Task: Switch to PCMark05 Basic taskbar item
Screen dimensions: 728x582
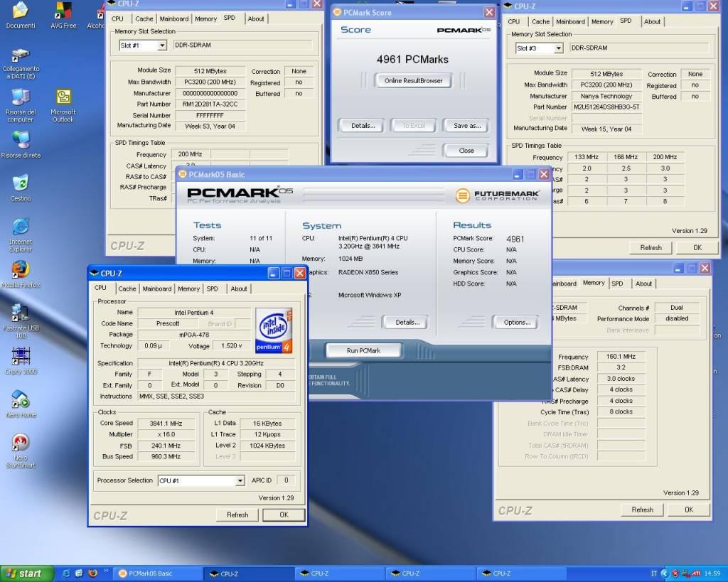Action: point(159,573)
